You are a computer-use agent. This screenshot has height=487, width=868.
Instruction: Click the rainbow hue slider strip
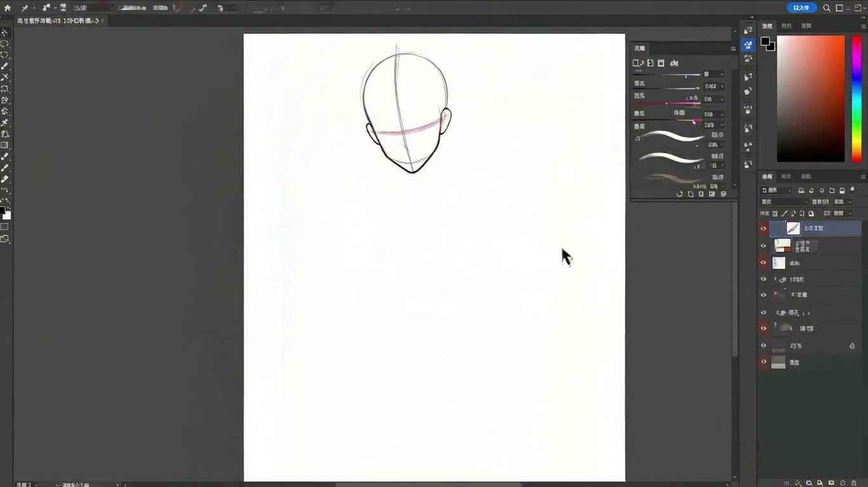857,99
